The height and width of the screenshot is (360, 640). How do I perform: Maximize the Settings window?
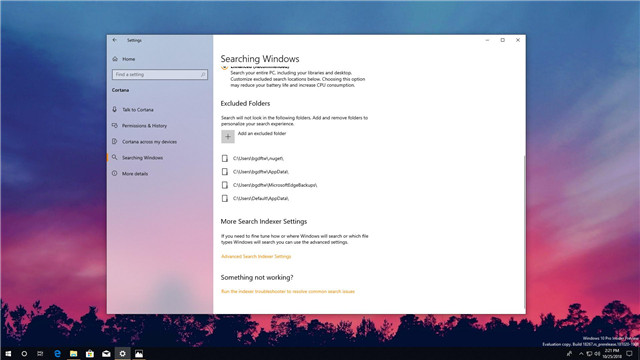[x=502, y=40]
